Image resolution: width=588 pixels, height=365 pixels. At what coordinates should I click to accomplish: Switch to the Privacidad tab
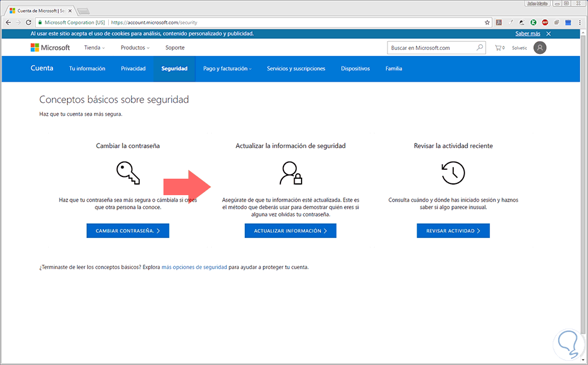tap(133, 69)
